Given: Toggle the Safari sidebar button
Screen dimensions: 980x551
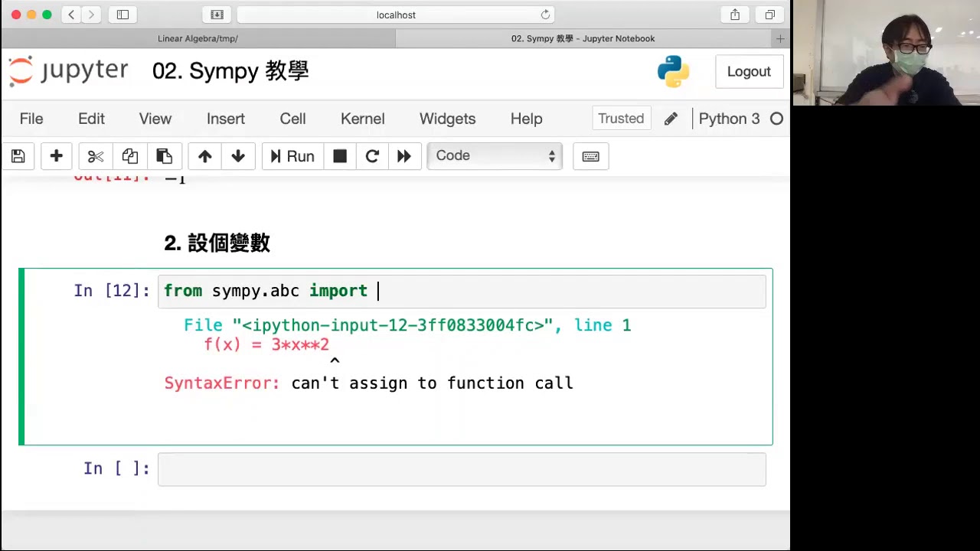Looking at the screenshot, I should [122, 15].
